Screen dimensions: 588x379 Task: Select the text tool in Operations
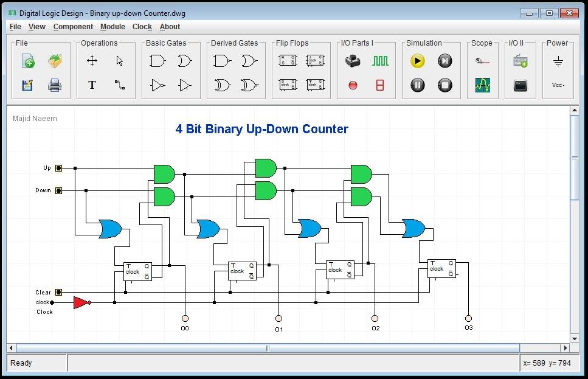tap(92, 85)
